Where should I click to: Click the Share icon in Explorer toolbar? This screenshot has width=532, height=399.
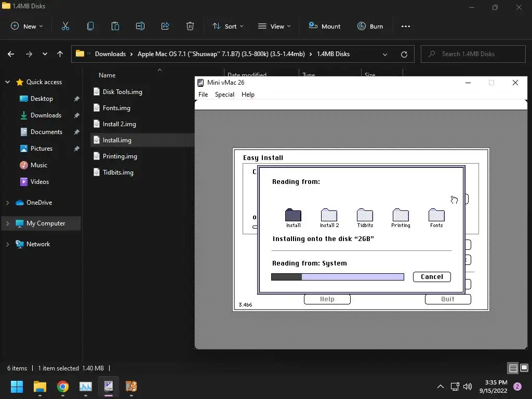point(165,26)
